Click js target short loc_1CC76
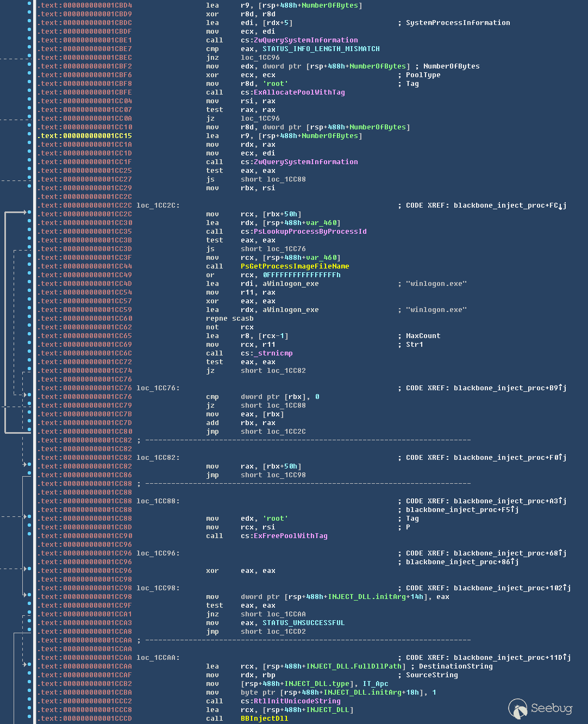Image resolution: width=588 pixels, height=724 pixels. (x=273, y=249)
